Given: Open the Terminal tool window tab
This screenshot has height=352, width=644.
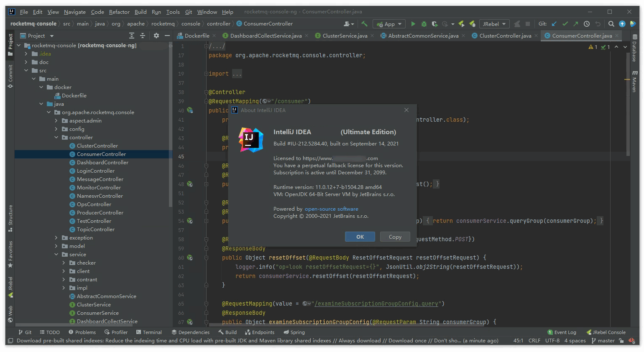Looking at the screenshot, I should click(x=149, y=332).
